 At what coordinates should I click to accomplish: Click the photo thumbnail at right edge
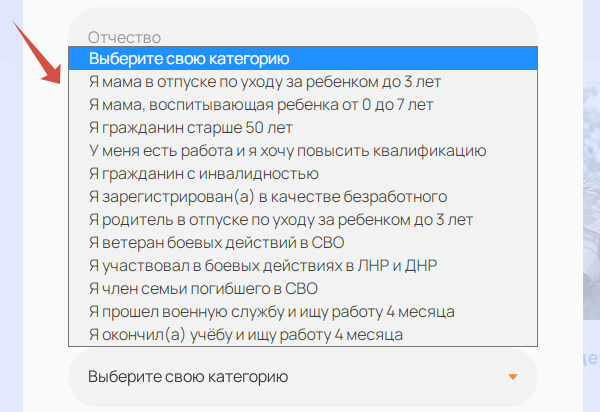point(591,201)
